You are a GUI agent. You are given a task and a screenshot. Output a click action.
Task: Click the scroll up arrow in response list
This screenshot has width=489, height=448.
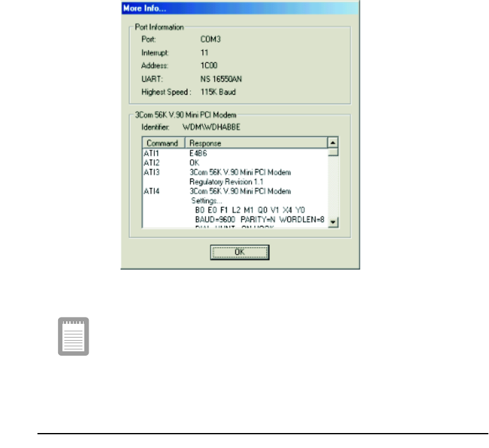(x=333, y=143)
